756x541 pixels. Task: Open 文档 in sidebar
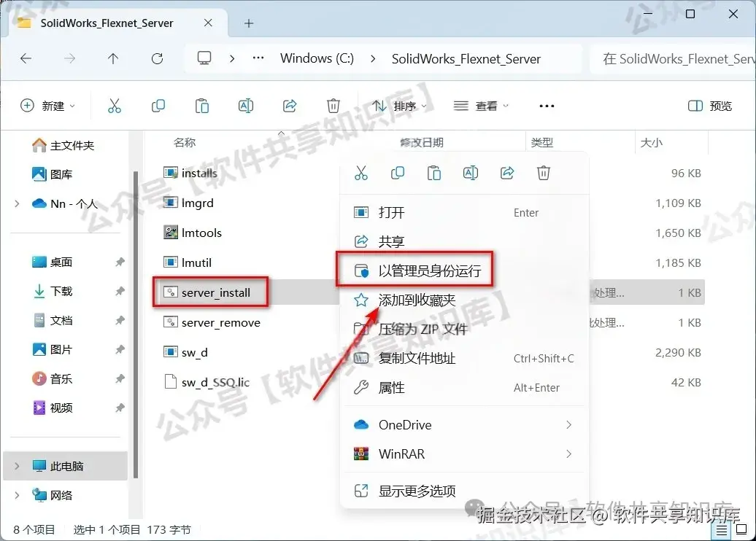52,320
